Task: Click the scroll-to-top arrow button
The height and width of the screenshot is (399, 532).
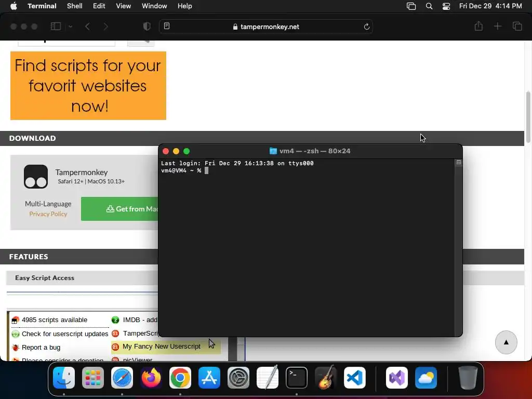Action: click(x=506, y=342)
